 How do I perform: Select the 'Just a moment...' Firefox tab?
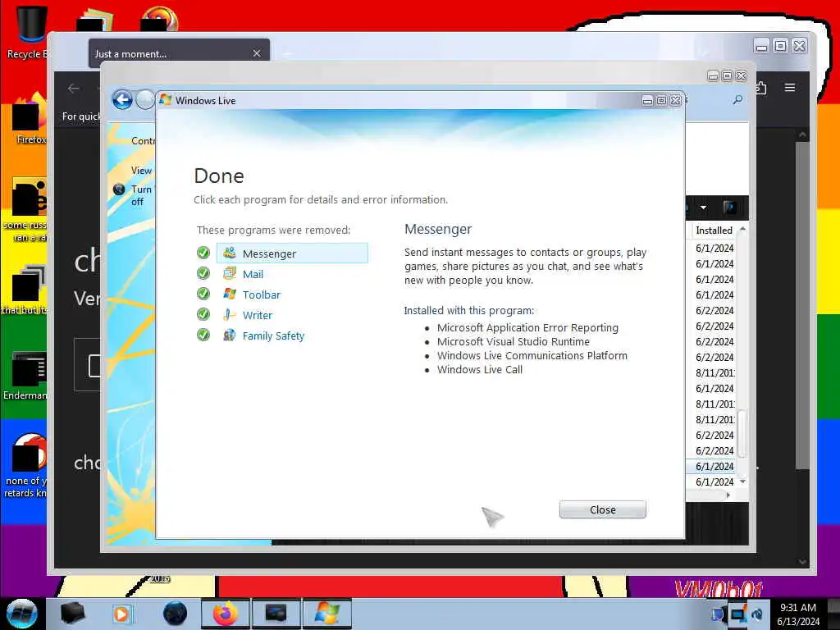(179, 53)
